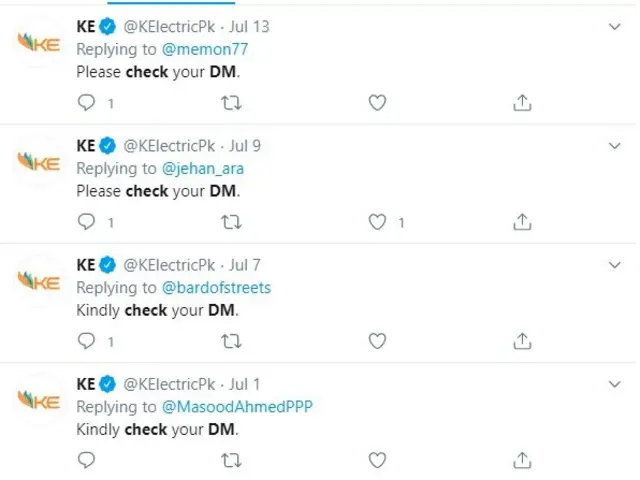The height and width of the screenshot is (480, 640).
Task: Expand the Jul 9 tweet menu chevron
Action: pos(615,146)
